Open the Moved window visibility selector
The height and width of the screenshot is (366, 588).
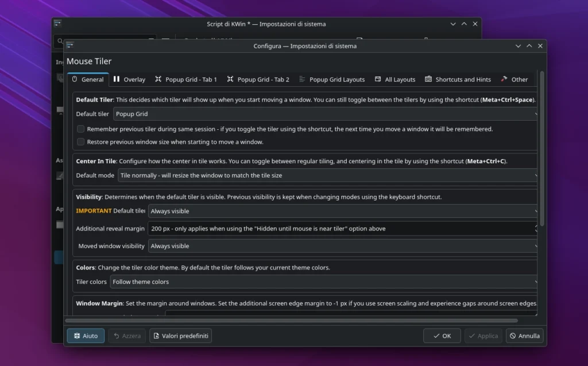343,246
